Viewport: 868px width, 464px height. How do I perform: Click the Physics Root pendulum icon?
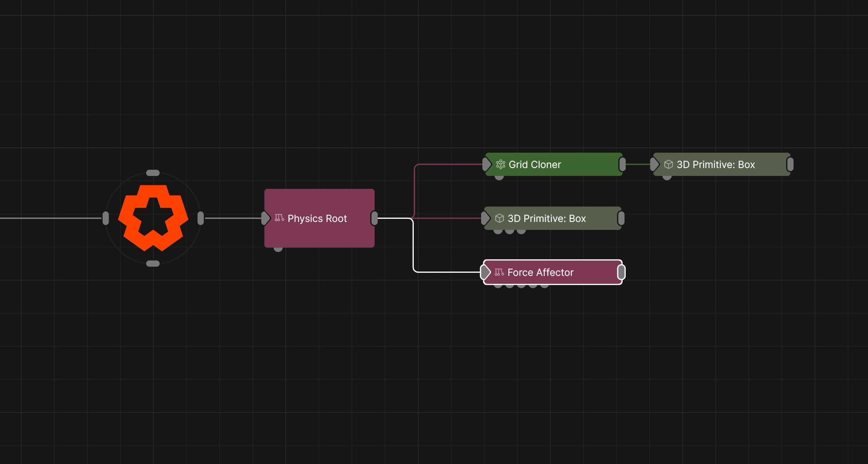click(279, 218)
